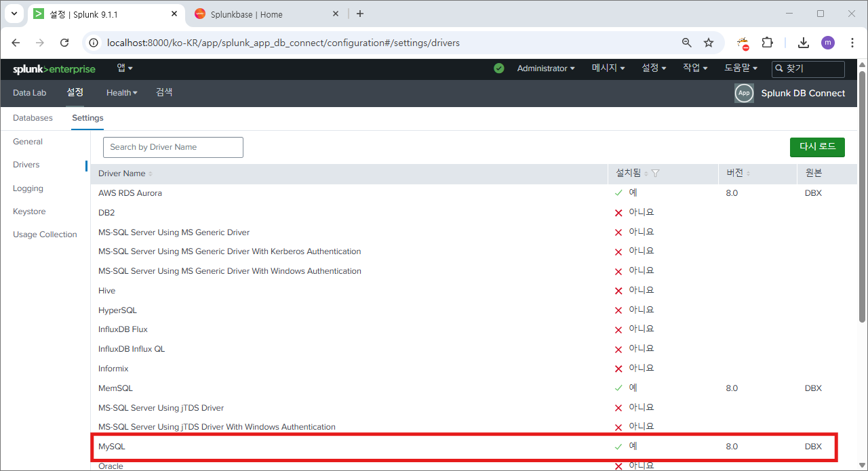Screen dimensions: 868x471
Task: Click the red X in Hive row
Action: 618,291
